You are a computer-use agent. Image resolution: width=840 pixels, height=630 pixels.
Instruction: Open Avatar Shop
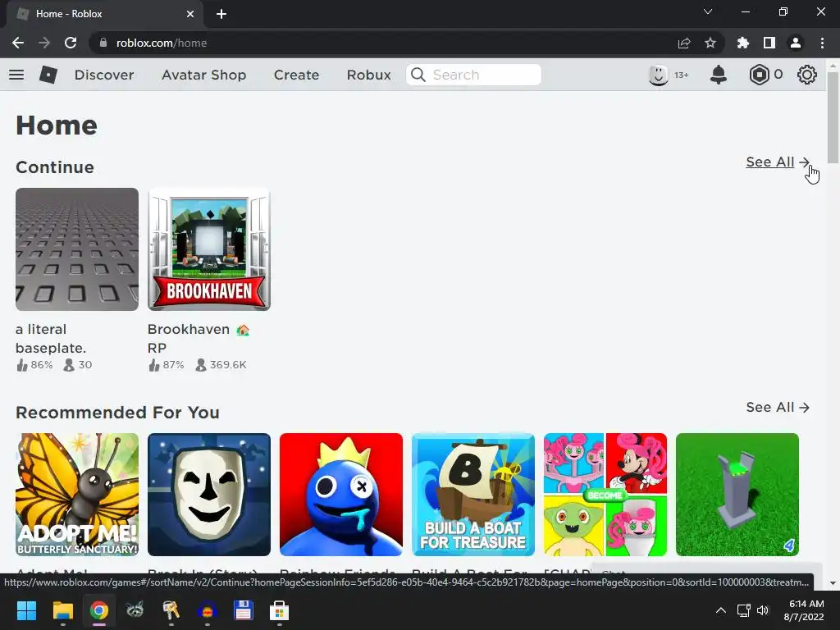(204, 75)
